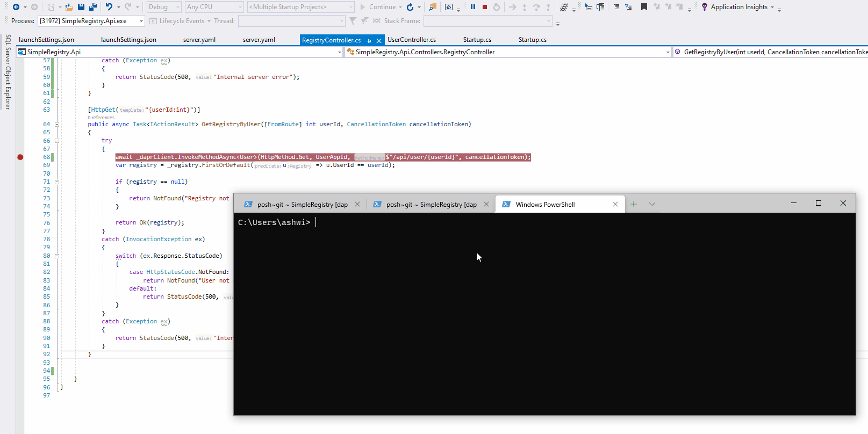Image resolution: width=868 pixels, height=434 pixels.
Task: Close the Windows PowerShell tab
Action: coord(615,204)
